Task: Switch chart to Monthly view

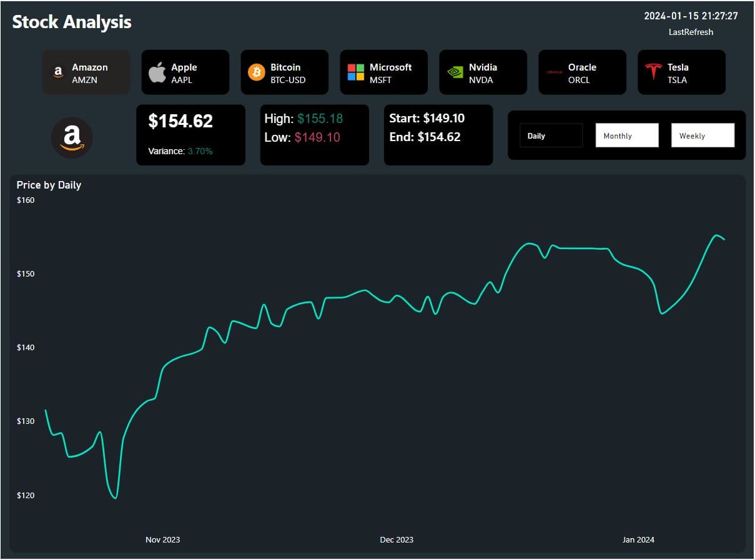Action: (627, 135)
